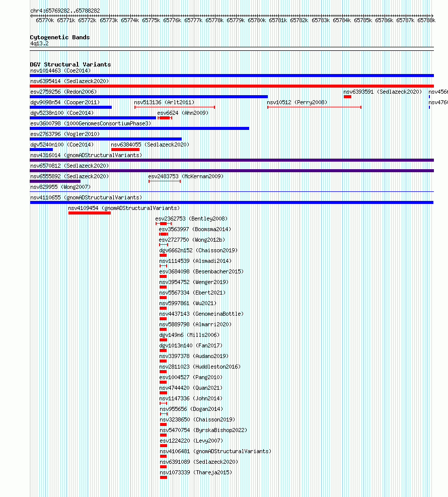Click the 65775k ruler tick label

[151, 20]
